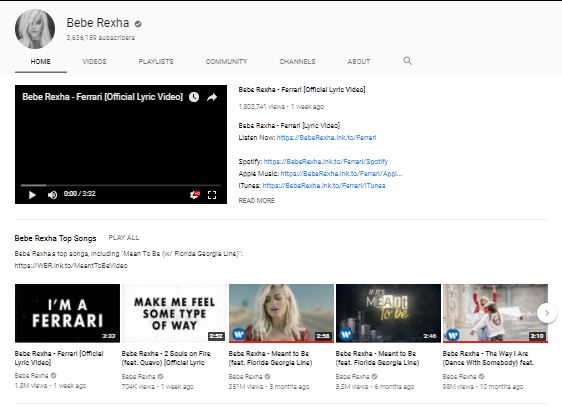562x419 pixels.
Task: Open the 2 Souls on Fire video title
Action: pyautogui.click(x=166, y=358)
